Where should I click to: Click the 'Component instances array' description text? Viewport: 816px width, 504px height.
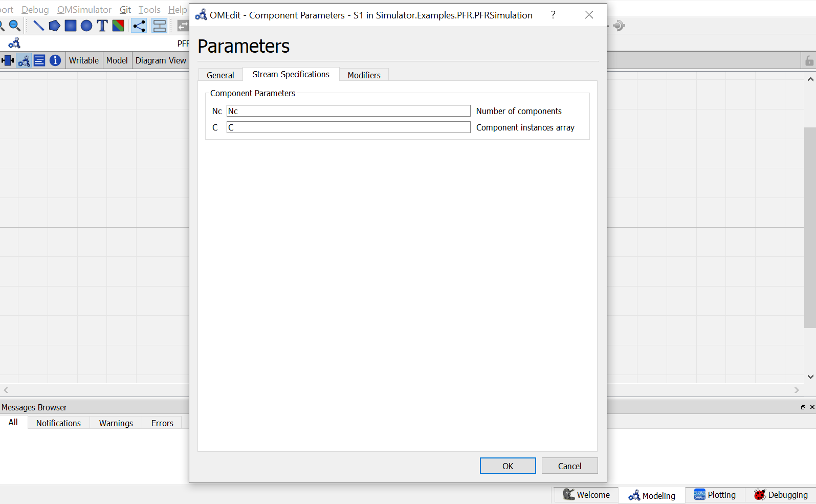(x=525, y=127)
